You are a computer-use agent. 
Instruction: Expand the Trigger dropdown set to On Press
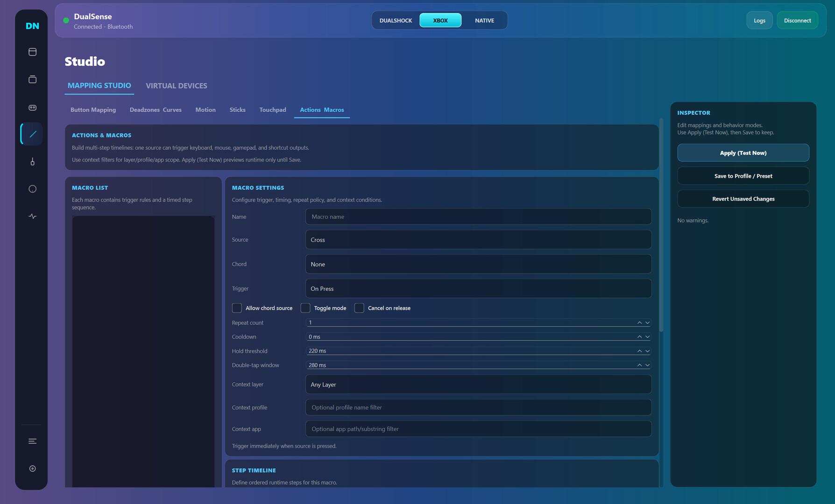pos(478,289)
